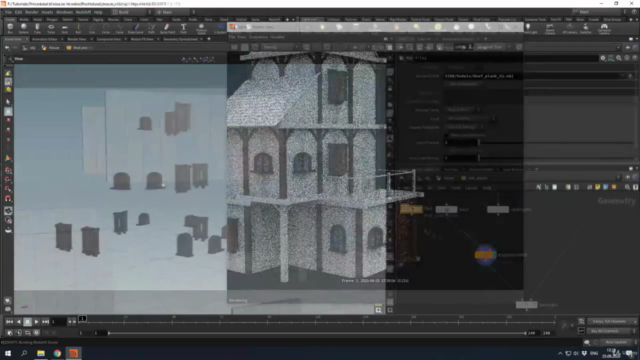
Task: Open the Build desktop dropdown
Action: tap(131, 12)
